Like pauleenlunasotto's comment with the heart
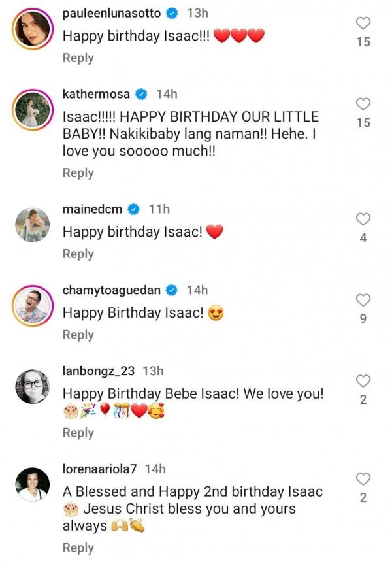392x564 pixels. (x=363, y=23)
